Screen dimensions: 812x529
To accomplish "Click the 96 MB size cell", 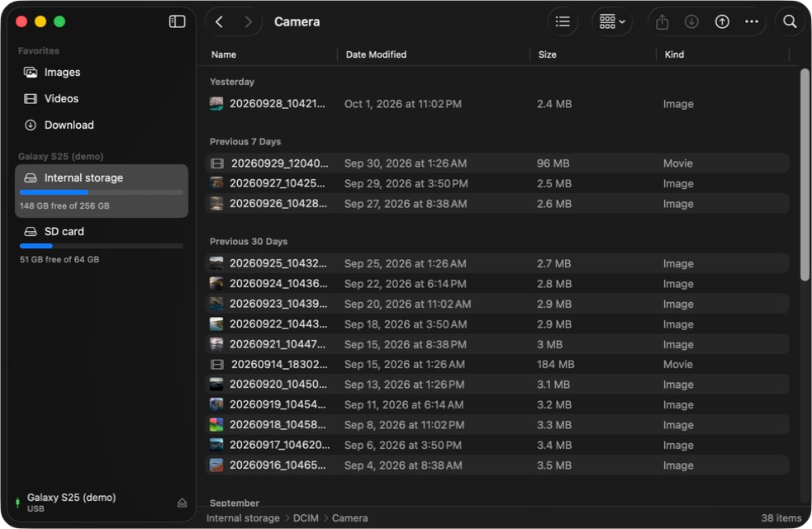I will pyautogui.click(x=553, y=163).
